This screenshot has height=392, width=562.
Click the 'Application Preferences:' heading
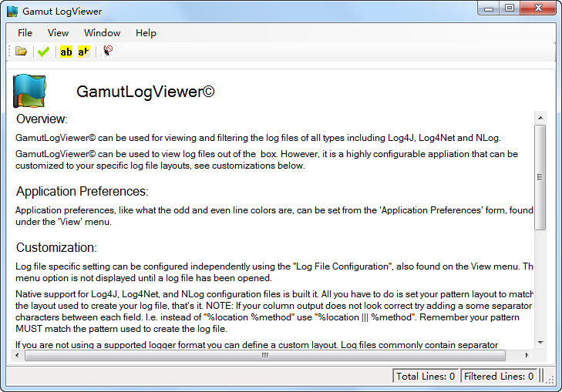pyautogui.click(x=82, y=192)
